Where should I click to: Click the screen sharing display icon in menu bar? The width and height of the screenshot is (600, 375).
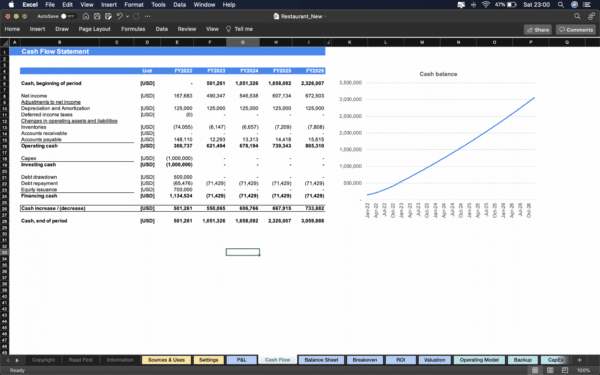(461, 5)
